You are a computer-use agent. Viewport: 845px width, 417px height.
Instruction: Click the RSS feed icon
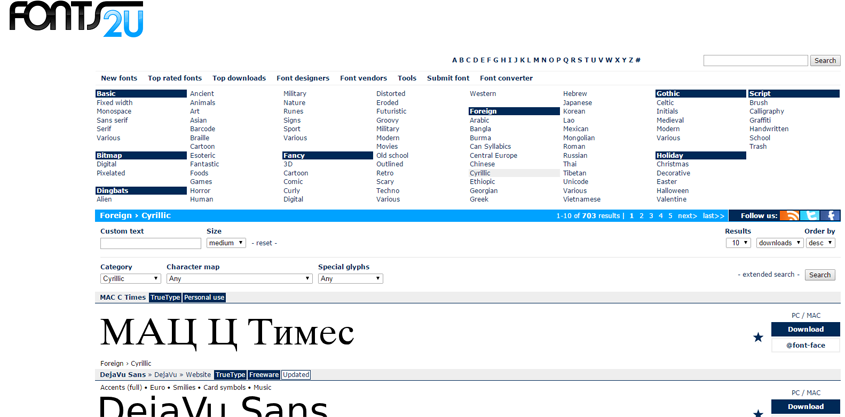790,215
